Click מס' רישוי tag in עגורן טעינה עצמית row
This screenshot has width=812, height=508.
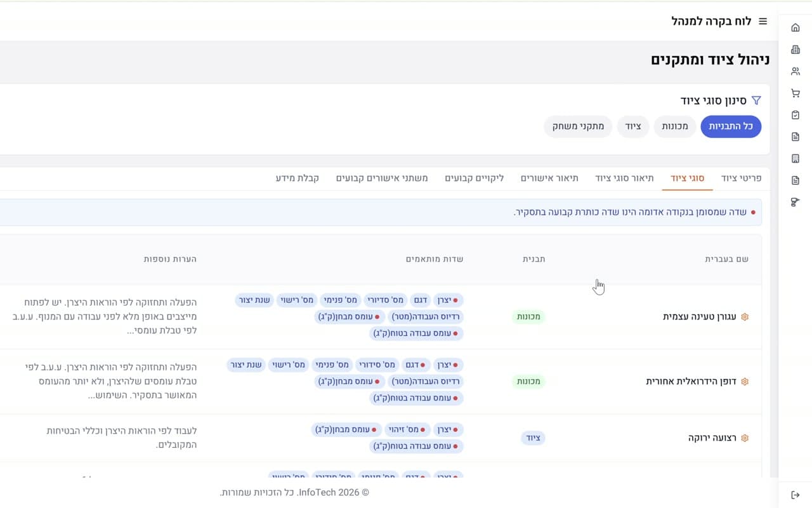pyautogui.click(x=296, y=300)
